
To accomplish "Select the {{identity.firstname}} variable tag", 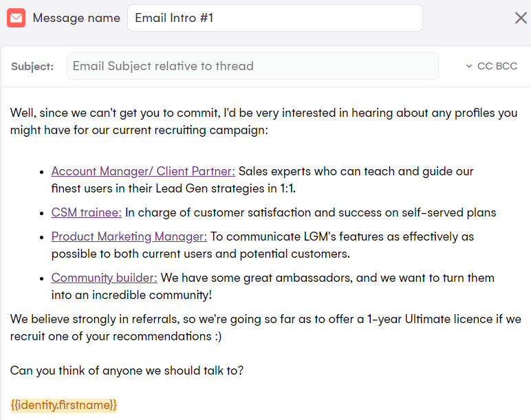I will (x=65, y=405).
